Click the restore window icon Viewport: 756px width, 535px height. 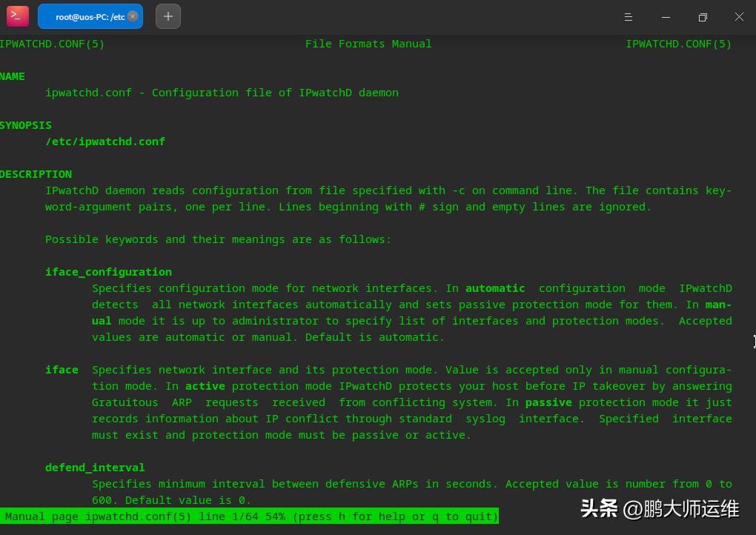(x=702, y=16)
